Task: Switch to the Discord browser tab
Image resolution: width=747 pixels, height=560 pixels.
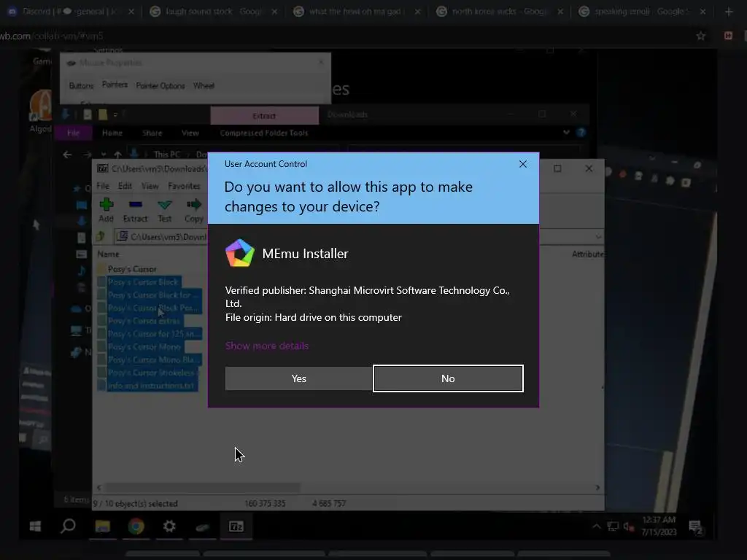Action: [x=71, y=11]
